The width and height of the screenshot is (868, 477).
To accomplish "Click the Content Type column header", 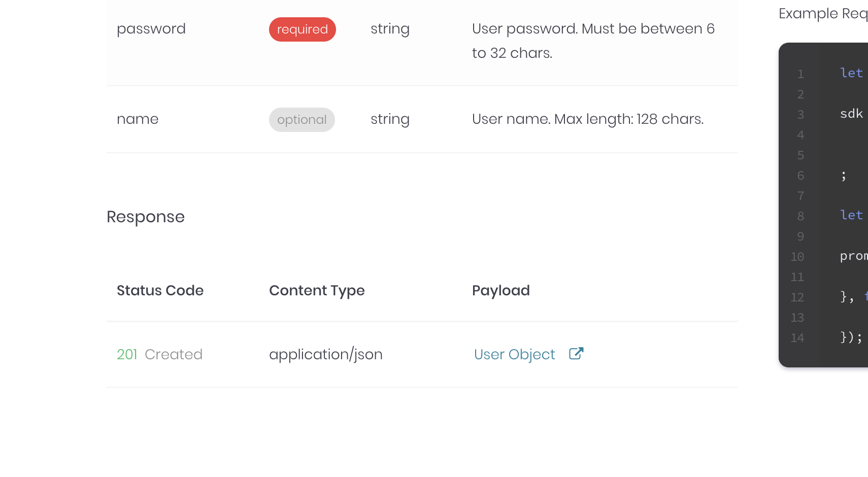I will [x=317, y=290].
